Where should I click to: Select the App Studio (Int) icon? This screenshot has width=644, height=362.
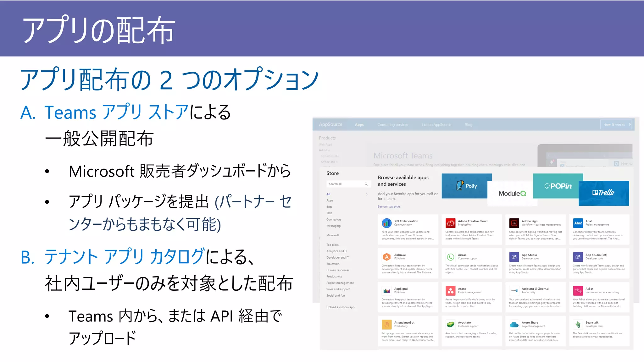point(578,257)
